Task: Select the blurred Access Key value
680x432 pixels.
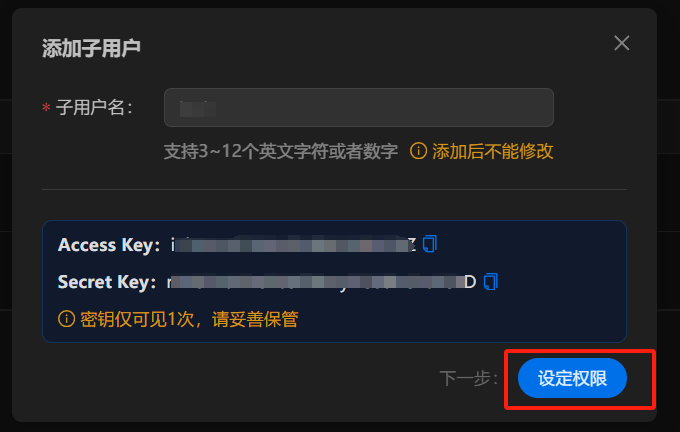Action: (293, 245)
